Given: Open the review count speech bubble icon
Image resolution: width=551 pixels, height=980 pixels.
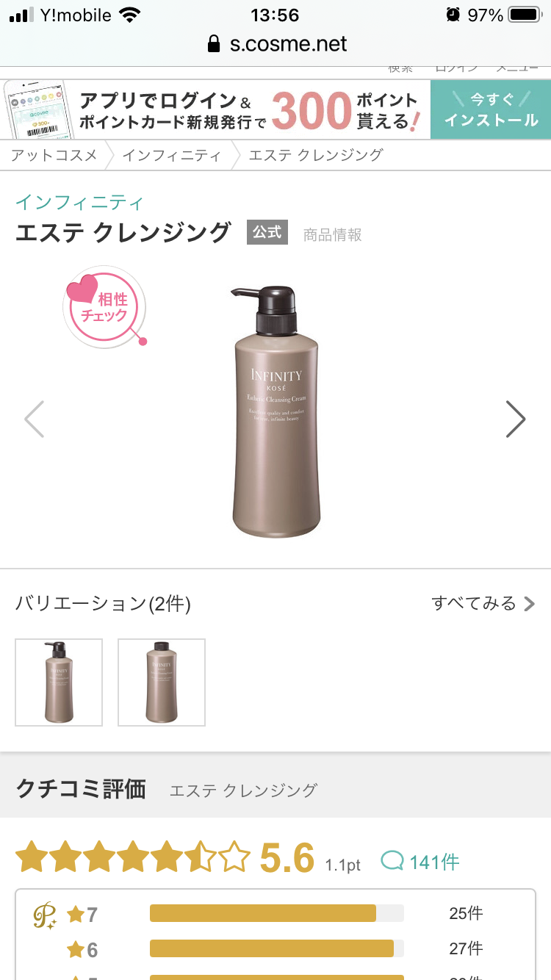Looking at the screenshot, I should [393, 861].
